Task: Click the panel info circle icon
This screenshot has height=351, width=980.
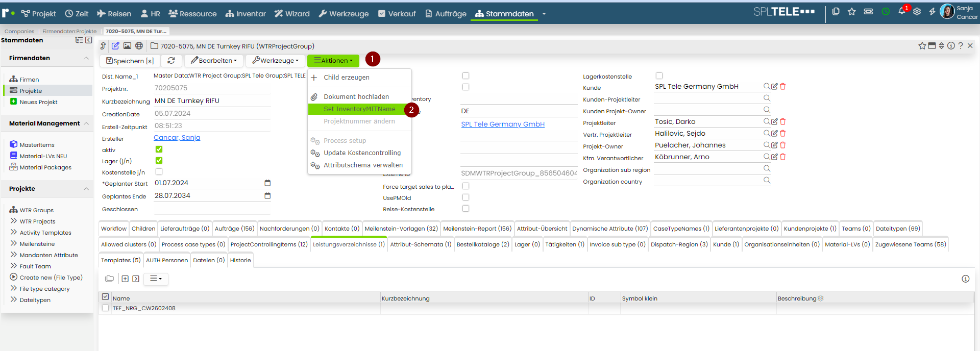Action: pyautogui.click(x=951, y=46)
